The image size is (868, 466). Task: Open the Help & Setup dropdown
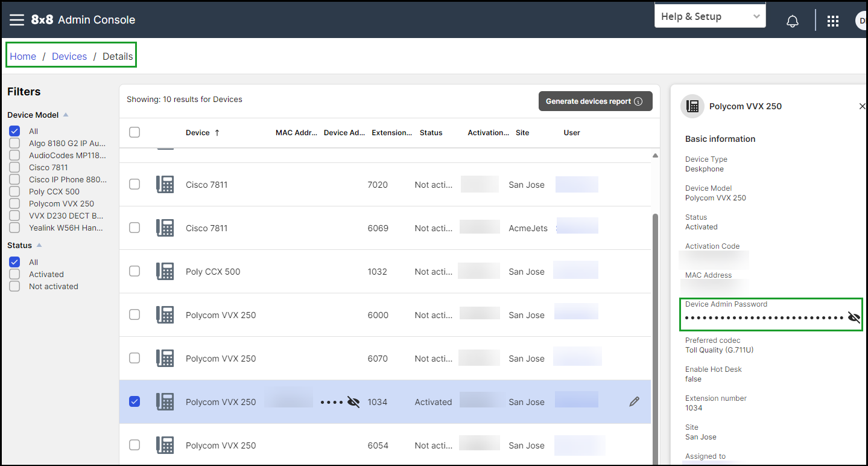[x=710, y=16]
